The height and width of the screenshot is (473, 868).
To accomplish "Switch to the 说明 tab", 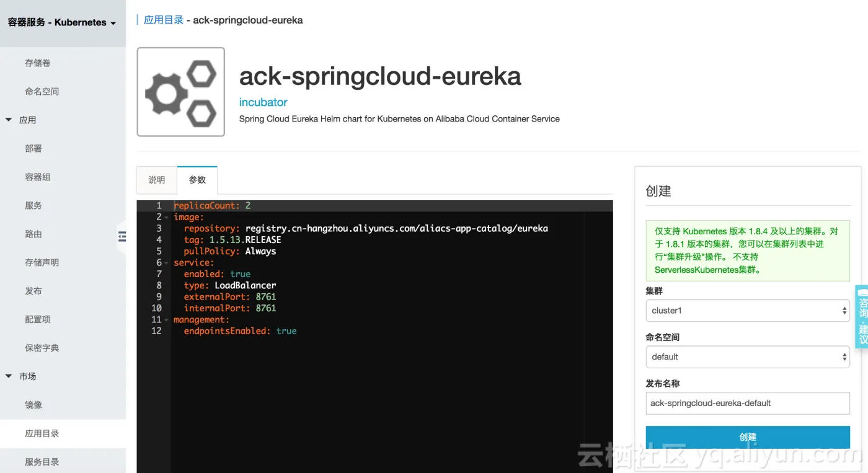I will [157, 180].
